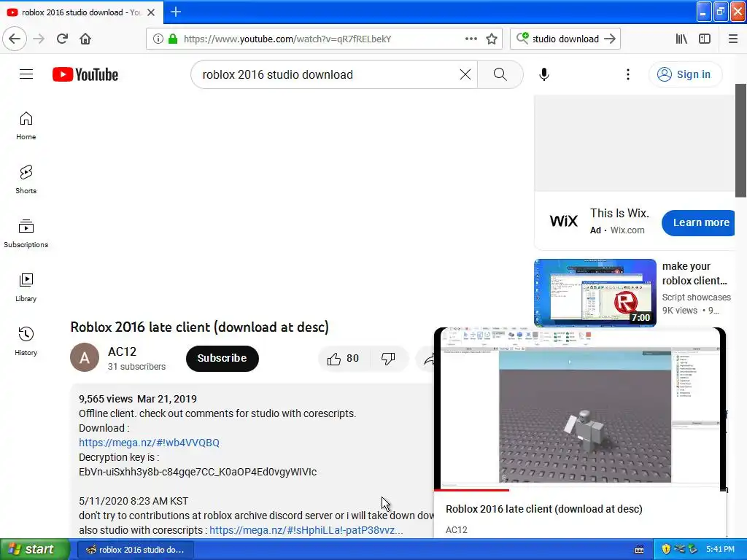Run YouTube search with magnifier button
The image size is (747, 560).
tap(500, 74)
